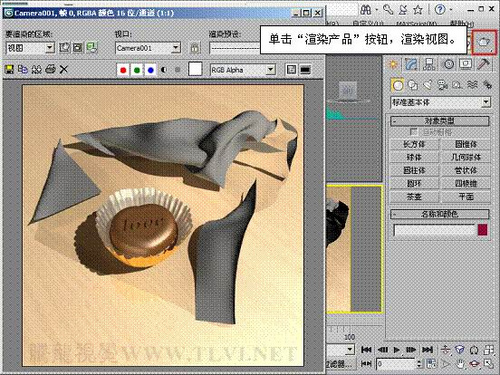The height and width of the screenshot is (375, 500).
Task: Click the Next Frame button
Action: (x=411, y=350)
